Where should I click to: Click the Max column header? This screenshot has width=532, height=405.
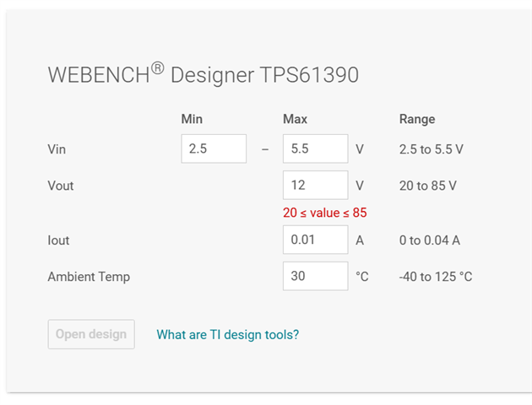click(x=295, y=119)
